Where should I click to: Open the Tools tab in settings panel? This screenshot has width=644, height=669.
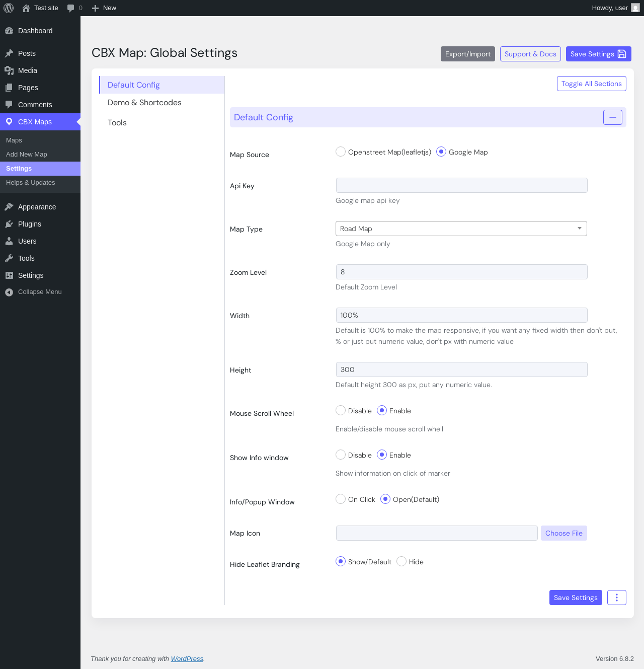pos(162,123)
